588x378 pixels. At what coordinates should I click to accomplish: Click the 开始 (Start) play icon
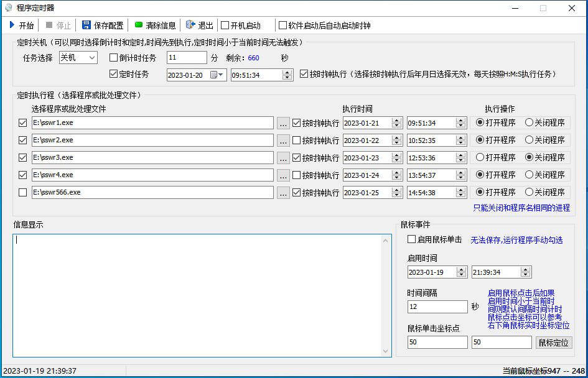12,25
